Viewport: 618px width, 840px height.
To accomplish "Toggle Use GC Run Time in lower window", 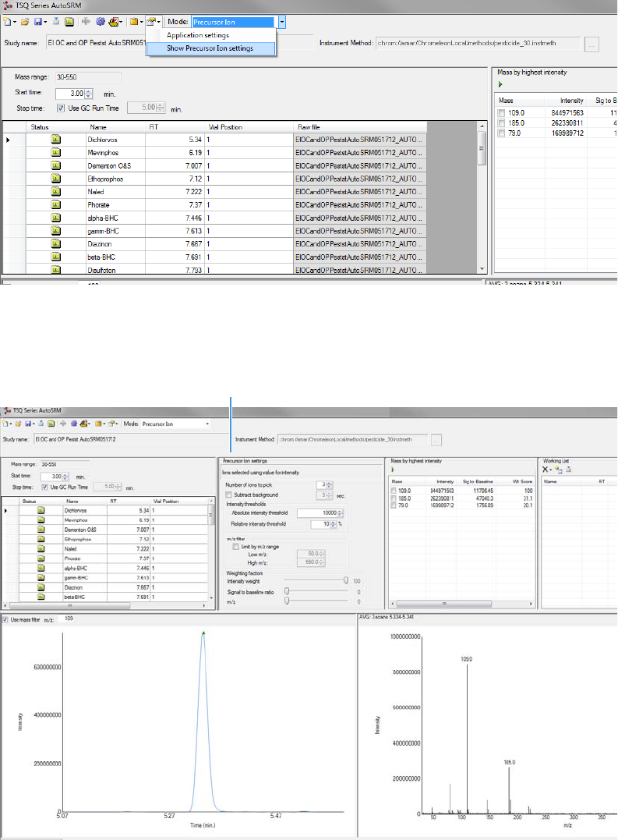I will pos(45,487).
